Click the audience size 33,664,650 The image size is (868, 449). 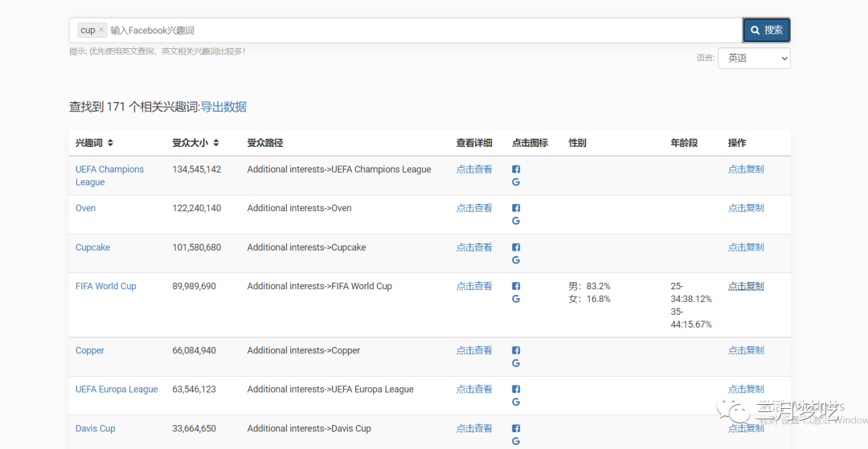194,428
